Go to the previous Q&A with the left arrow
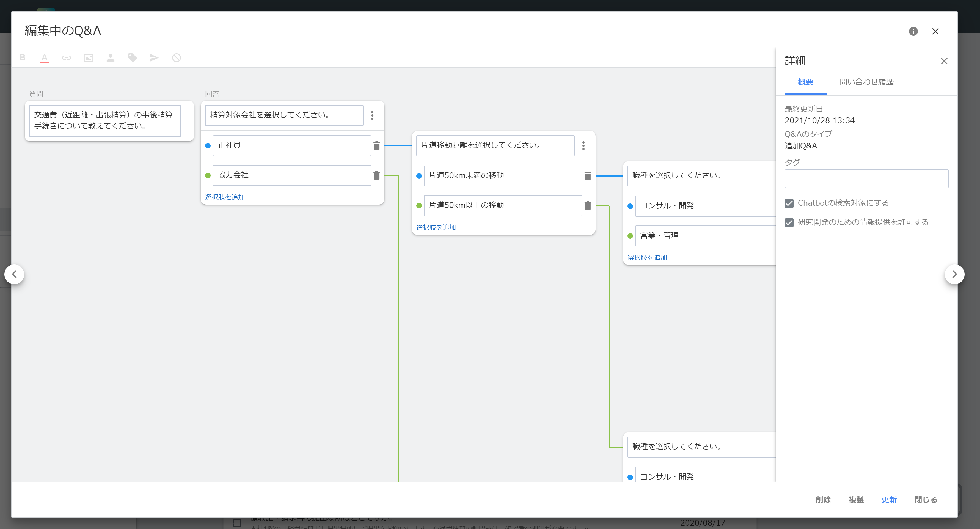980x529 pixels. click(x=15, y=274)
